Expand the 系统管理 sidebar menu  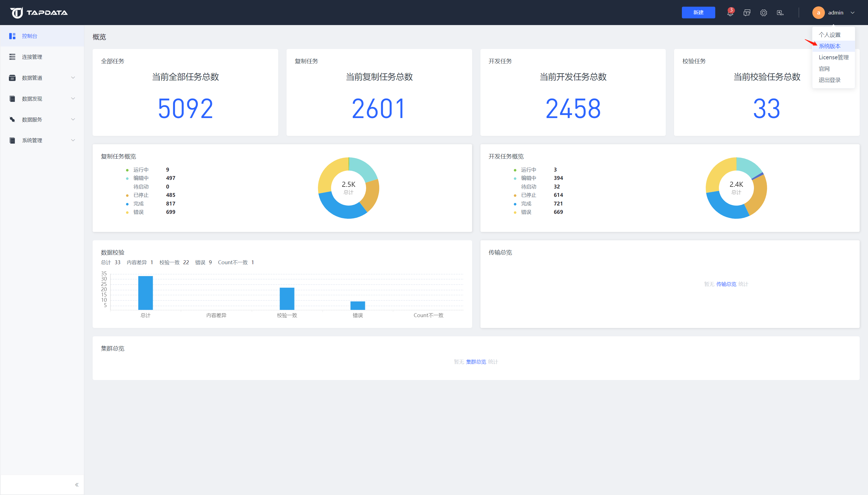tap(32, 140)
